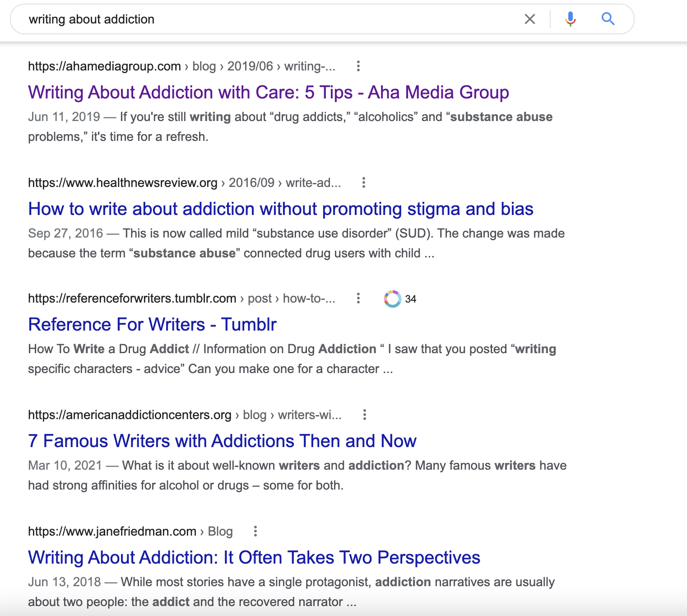Click the ahamediagroup.com URL breadcrumb
The image size is (687, 616).
[x=181, y=66]
